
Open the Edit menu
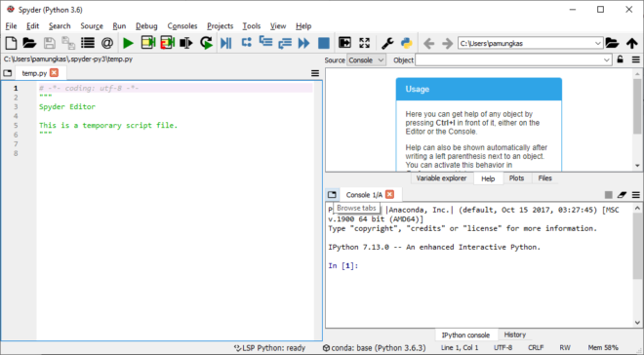[x=32, y=26]
